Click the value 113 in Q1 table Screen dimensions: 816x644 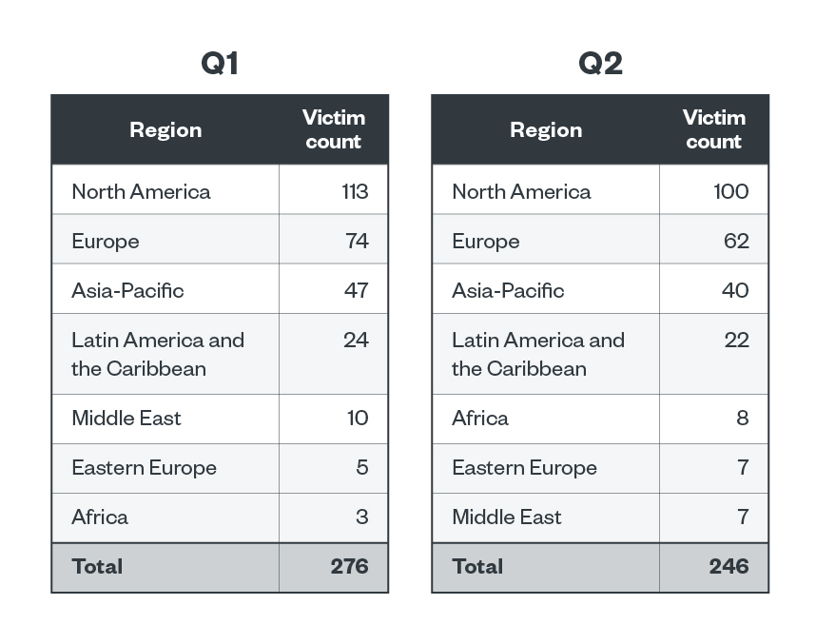pyautogui.click(x=355, y=191)
